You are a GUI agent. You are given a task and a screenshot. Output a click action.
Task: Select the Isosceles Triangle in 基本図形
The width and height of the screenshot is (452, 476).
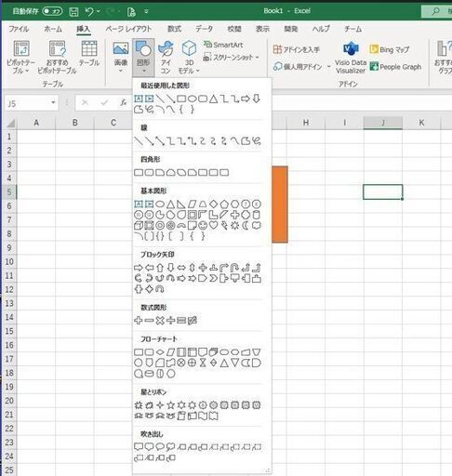[170, 204]
